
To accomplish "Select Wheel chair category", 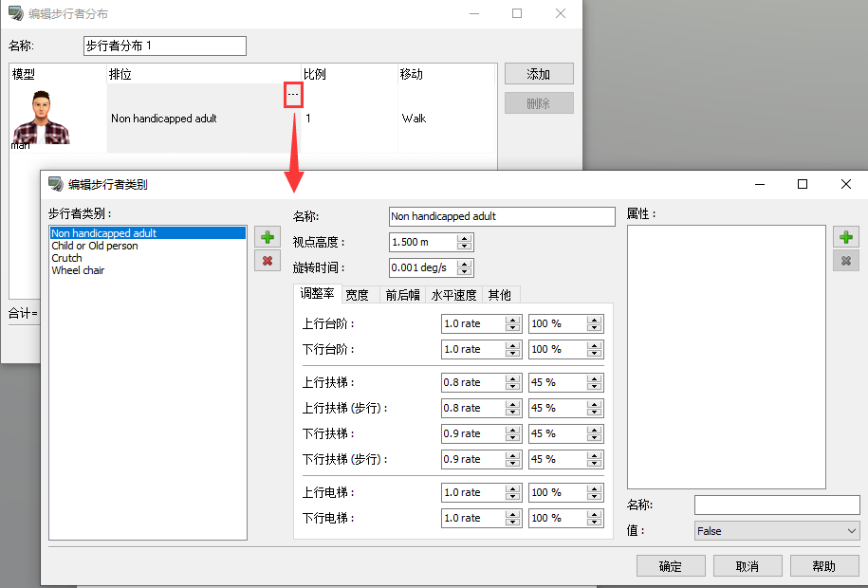I will [x=148, y=270].
